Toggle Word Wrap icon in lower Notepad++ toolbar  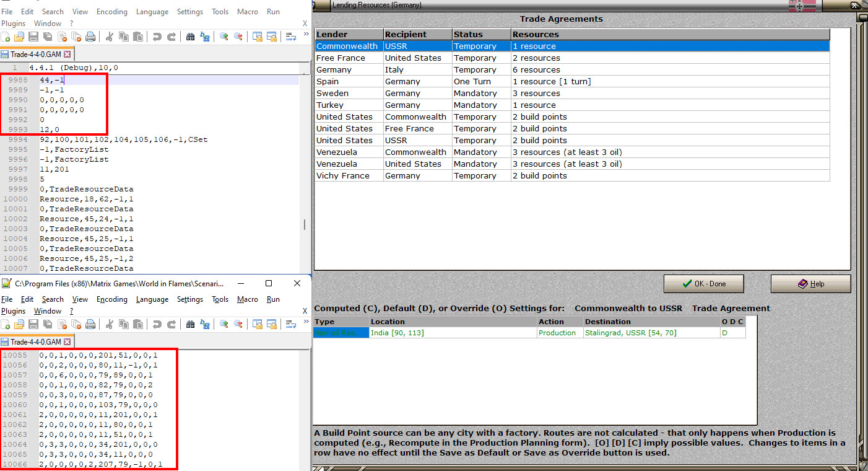tap(290, 324)
